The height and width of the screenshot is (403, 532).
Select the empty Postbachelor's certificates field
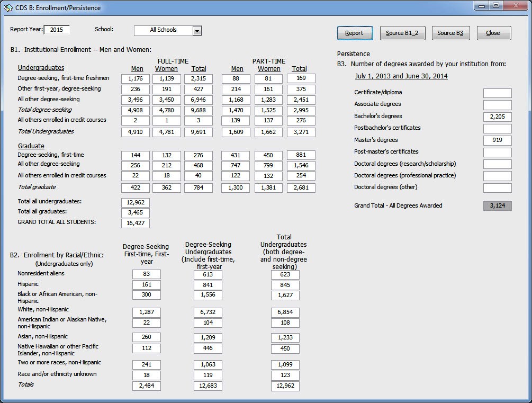tap(498, 129)
